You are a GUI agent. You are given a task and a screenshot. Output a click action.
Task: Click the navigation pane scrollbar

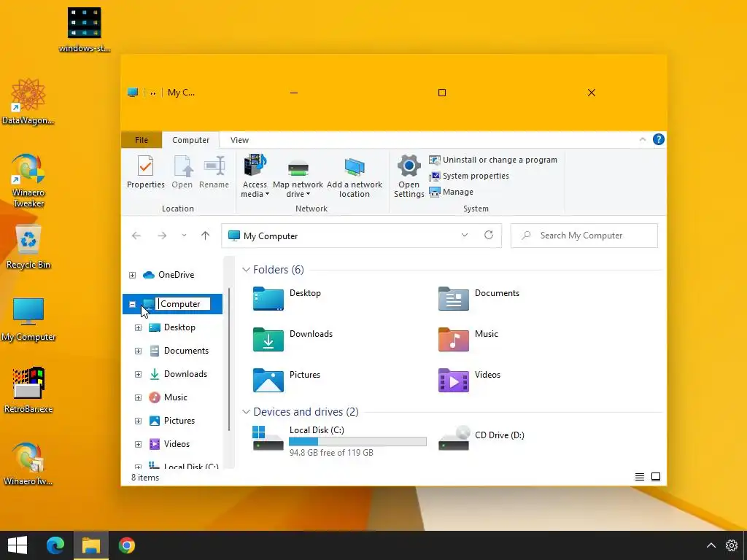(x=228, y=359)
